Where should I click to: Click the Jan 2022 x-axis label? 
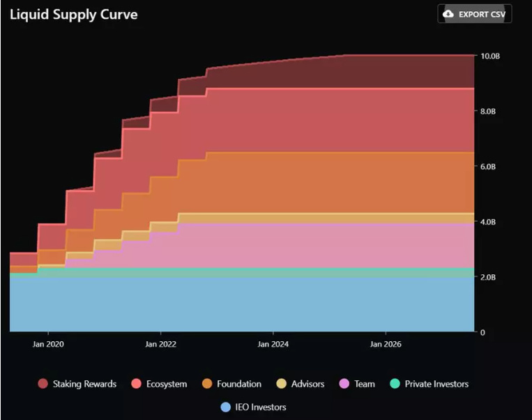161,344
